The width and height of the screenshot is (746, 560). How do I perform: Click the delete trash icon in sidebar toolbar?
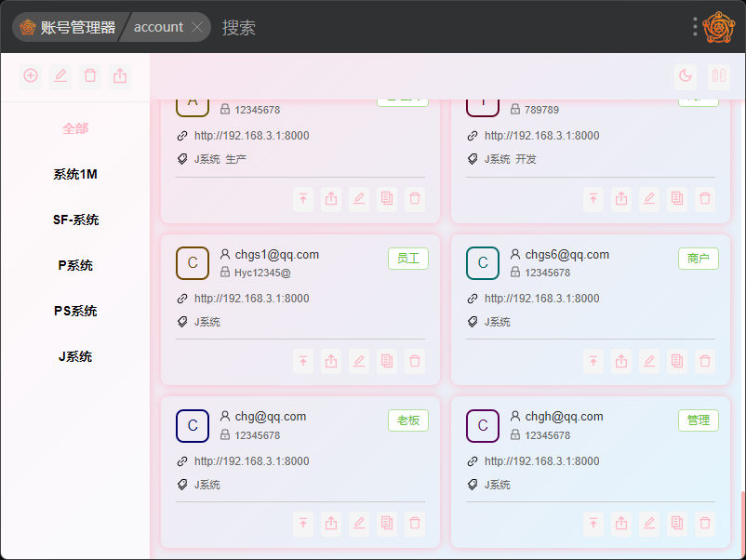[90, 75]
